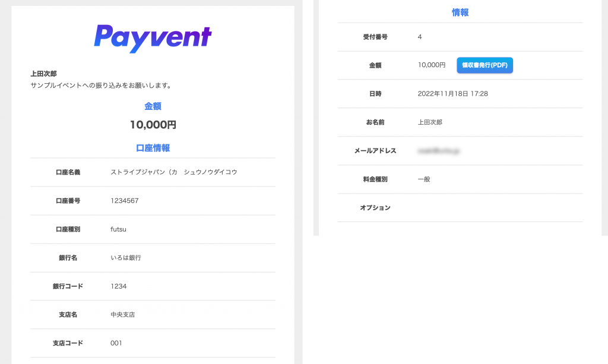Image resolution: width=608 pixels, height=364 pixels.
Task: Select 10,000円 next to the receipt button
Action: pos(432,65)
